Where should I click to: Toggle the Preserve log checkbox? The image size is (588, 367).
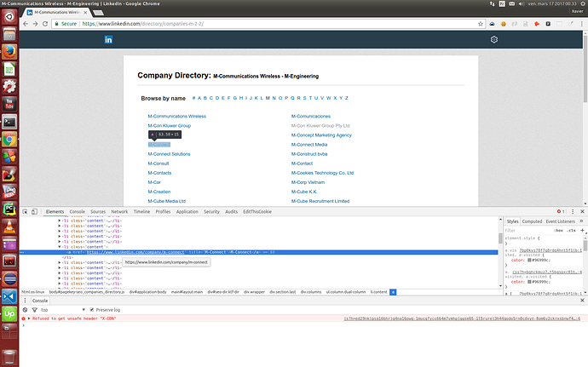92,310
